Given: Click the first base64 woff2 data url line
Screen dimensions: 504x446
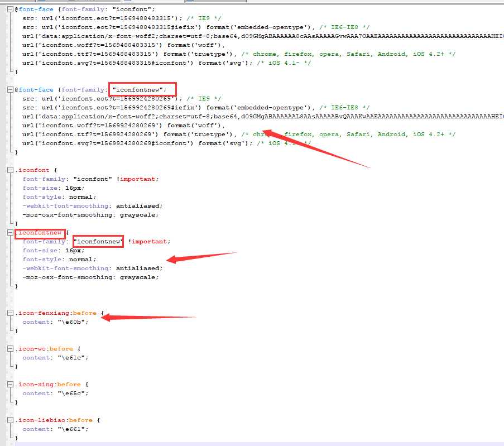Looking at the screenshot, I should point(263,36).
